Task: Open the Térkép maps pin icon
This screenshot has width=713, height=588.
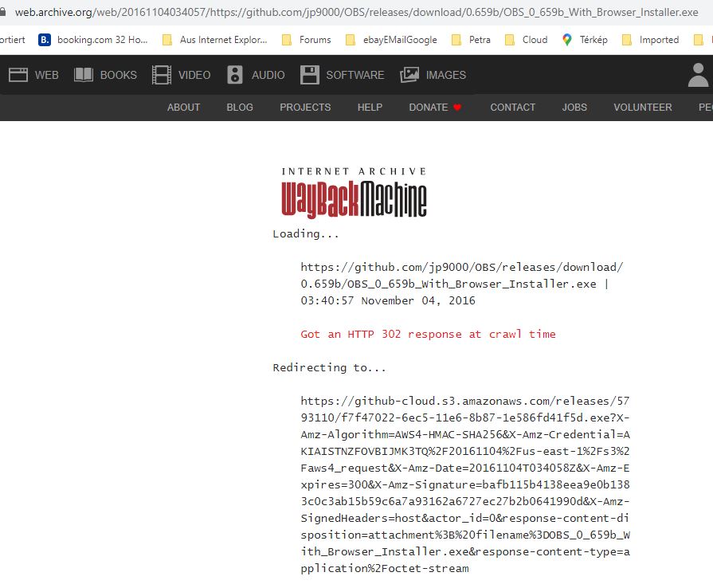Action: click(566, 40)
